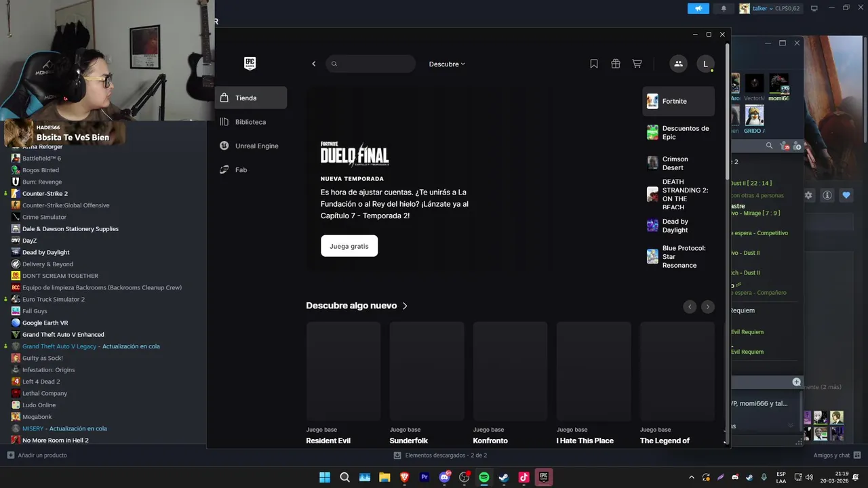Select Counter-Strike 2 in Steam library list
Screen dimensions: 868x488
45,193
